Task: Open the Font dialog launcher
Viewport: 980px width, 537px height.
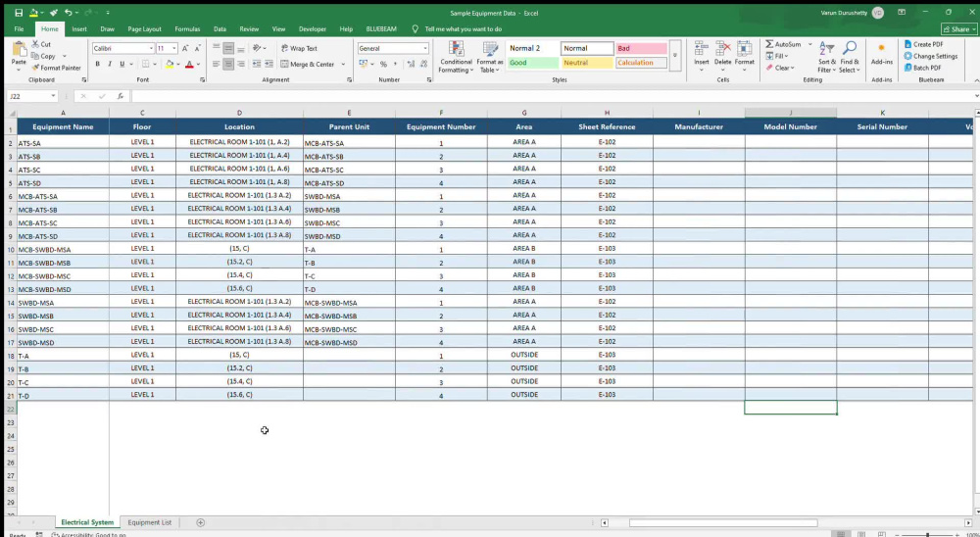Action: click(203, 80)
